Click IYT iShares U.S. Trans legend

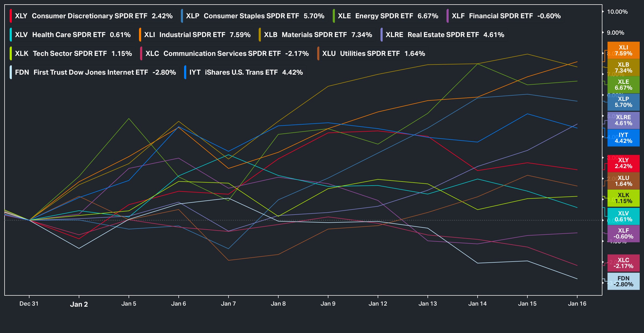click(x=246, y=72)
